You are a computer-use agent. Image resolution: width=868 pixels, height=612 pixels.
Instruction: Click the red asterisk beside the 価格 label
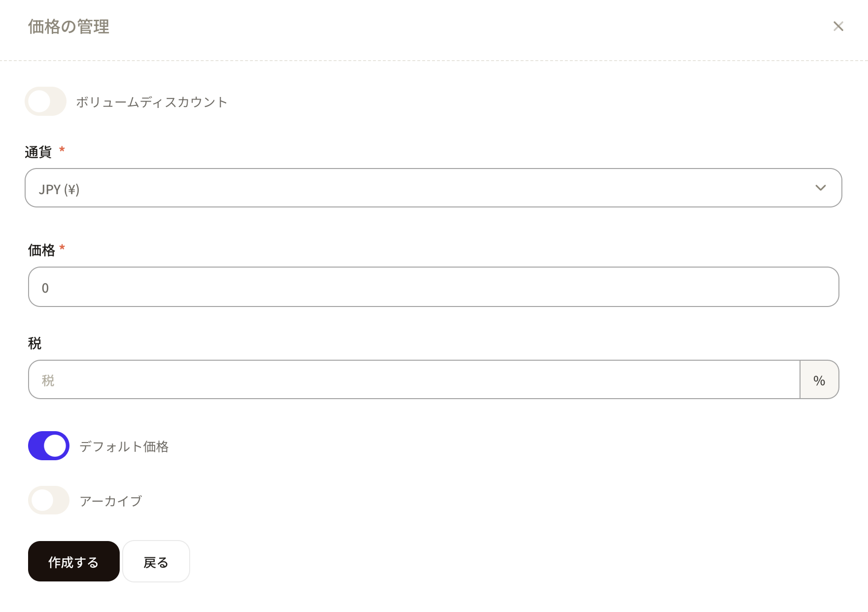pos(62,247)
